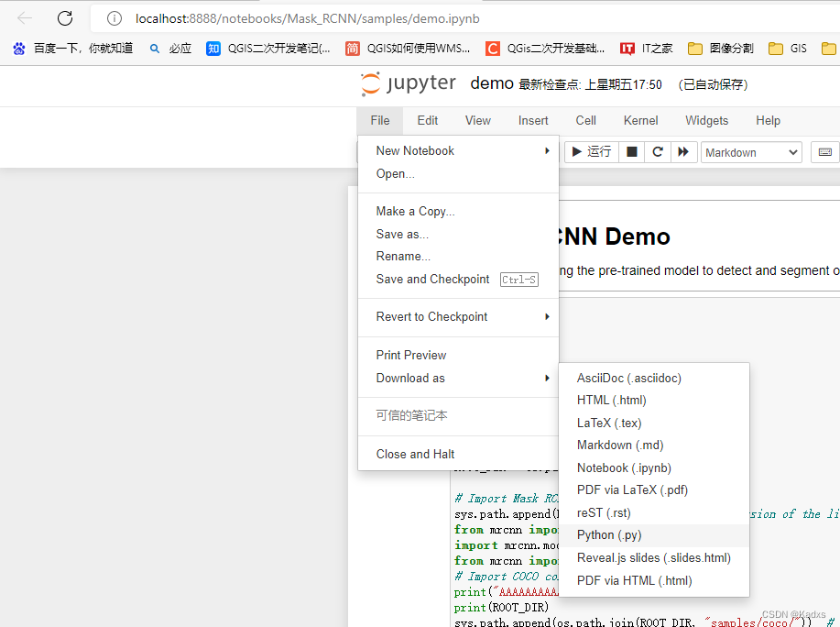Click the 最新检查点 checkpoint status text
This screenshot has width=840, height=627.
coord(590,84)
